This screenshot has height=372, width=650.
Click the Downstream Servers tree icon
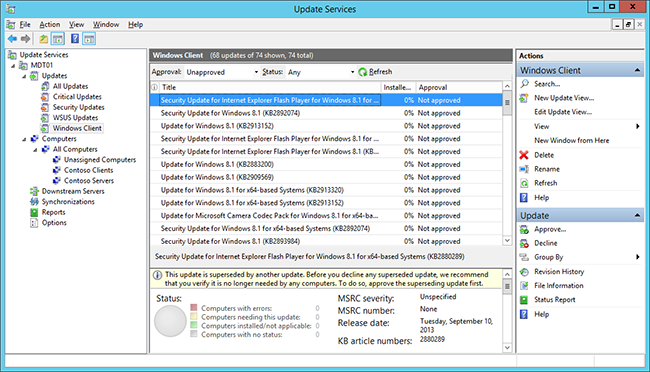click(x=34, y=191)
